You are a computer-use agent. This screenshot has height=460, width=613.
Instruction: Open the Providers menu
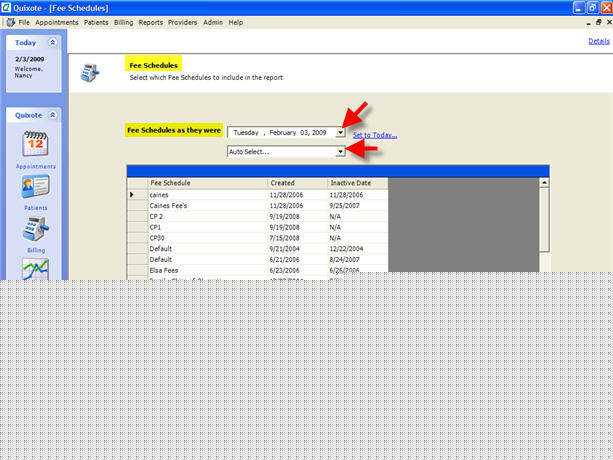[x=183, y=22]
